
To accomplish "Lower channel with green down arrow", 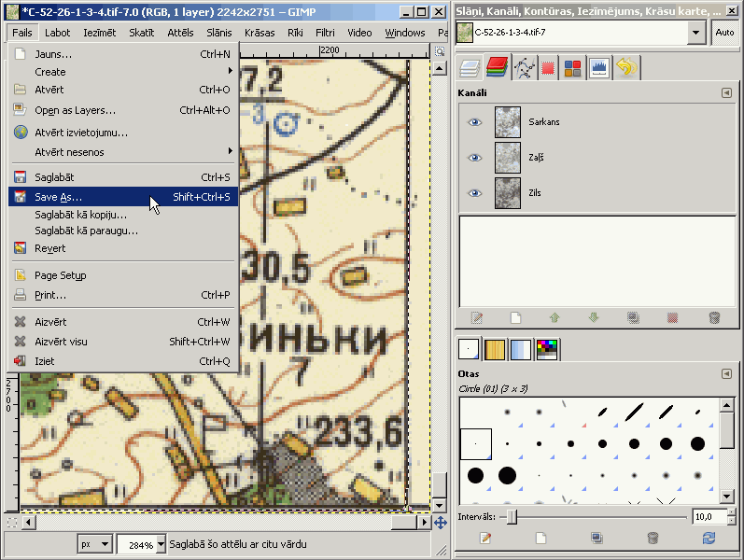I will pyautogui.click(x=594, y=317).
